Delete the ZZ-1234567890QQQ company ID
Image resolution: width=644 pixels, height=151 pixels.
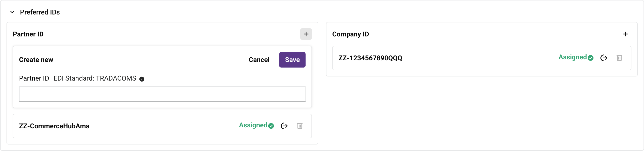619,58
